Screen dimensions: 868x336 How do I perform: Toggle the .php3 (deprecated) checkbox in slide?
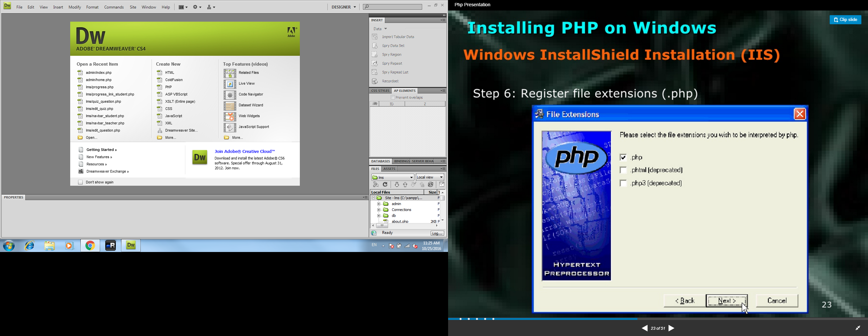pos(623,183)
